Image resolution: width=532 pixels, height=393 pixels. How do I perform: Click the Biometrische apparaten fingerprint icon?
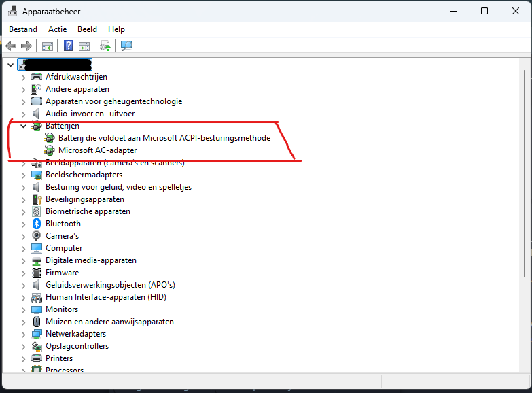point(36,211)
